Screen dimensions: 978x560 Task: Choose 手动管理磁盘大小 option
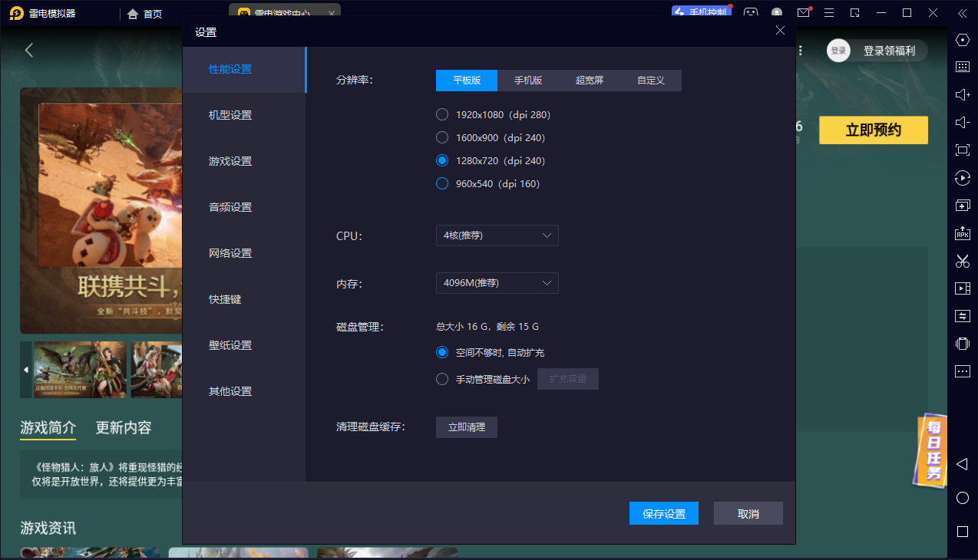442,378
